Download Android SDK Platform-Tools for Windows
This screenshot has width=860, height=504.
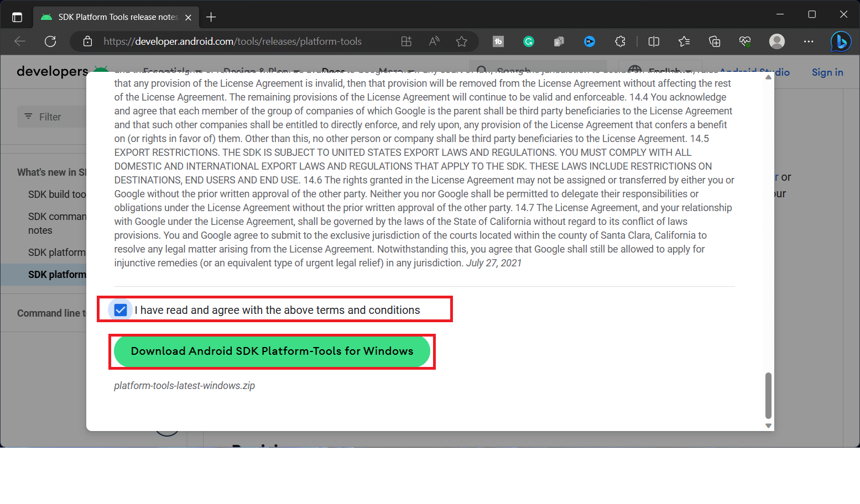(272, 351)
